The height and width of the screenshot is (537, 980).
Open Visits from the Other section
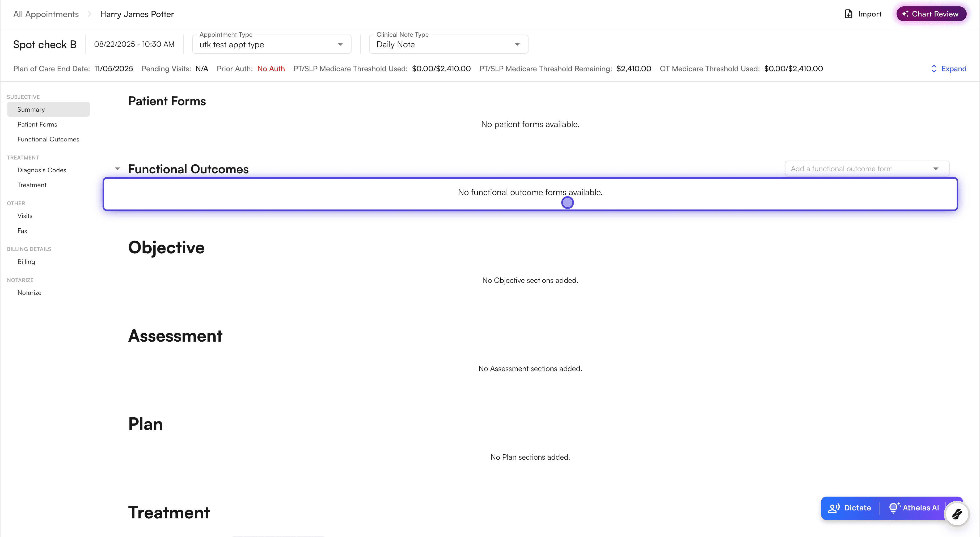[25, 216]
